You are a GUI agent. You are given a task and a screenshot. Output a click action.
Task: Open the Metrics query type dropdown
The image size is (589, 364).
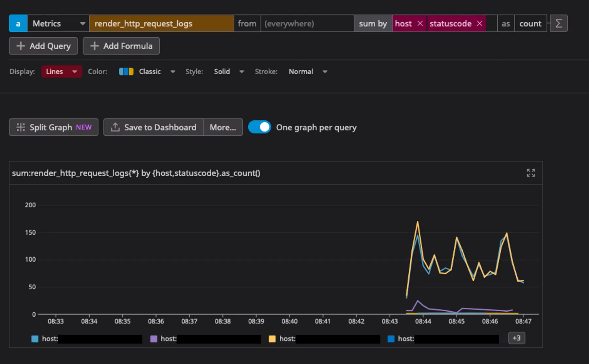[x=58, y=23]
